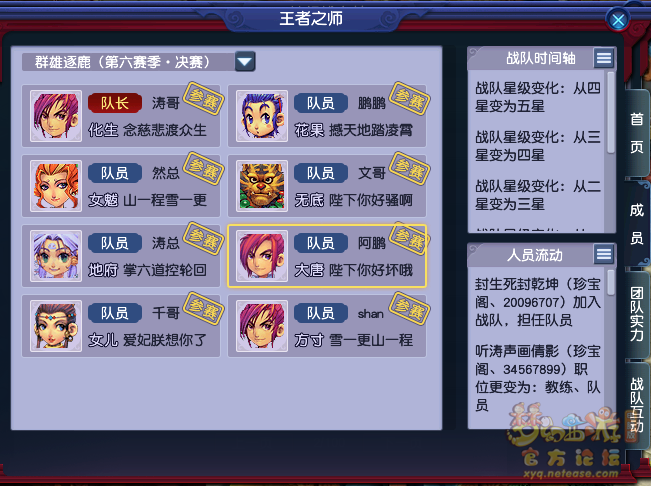Click 鹏鹏's blue-haired avatar portrait

coord(262,116)
